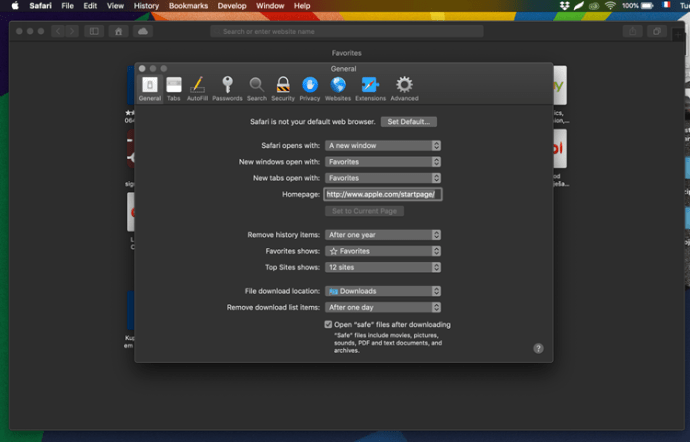
Task: Open the Help menu
Action: (302, 6)
